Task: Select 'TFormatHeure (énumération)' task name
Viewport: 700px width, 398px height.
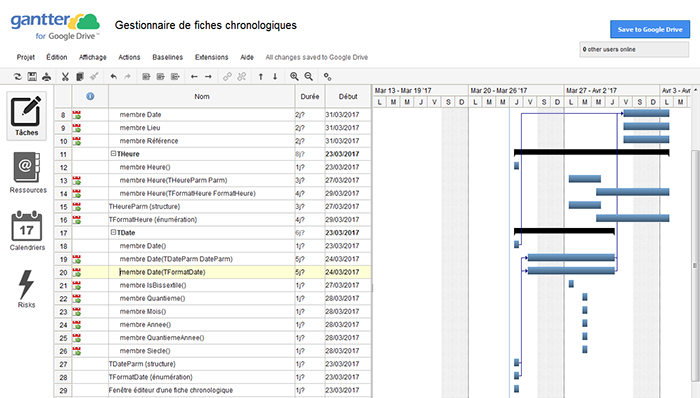Action: click(153, 220)
